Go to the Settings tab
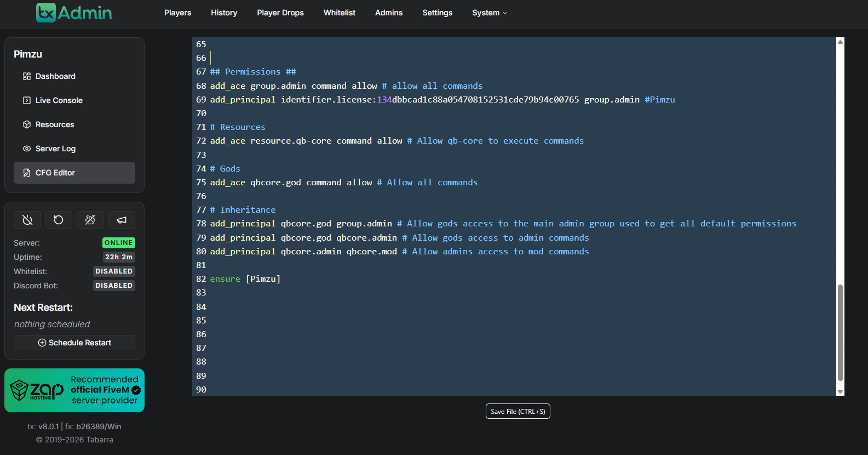Image resolution: width=868 pixels, height=455 pixels. (438, 13)
